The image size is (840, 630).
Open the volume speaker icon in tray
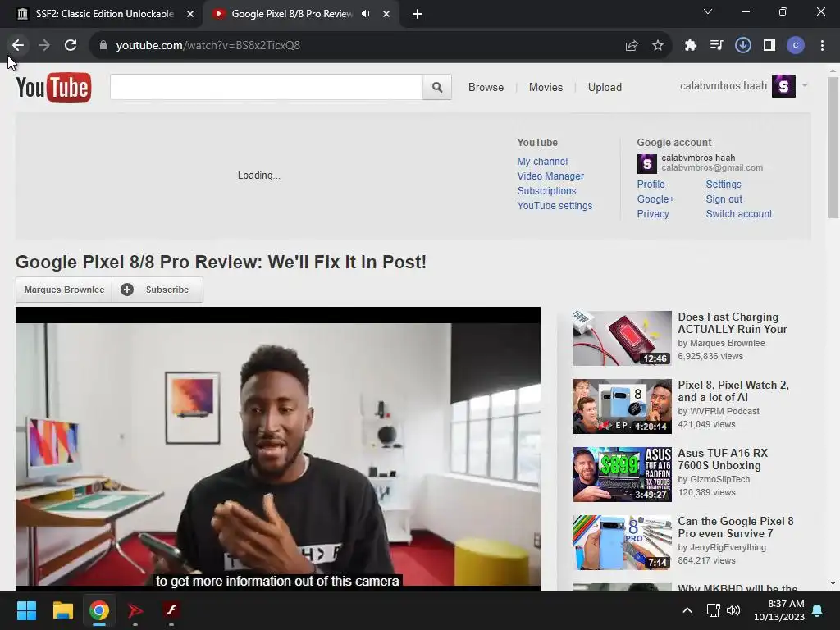click(733, 610)
